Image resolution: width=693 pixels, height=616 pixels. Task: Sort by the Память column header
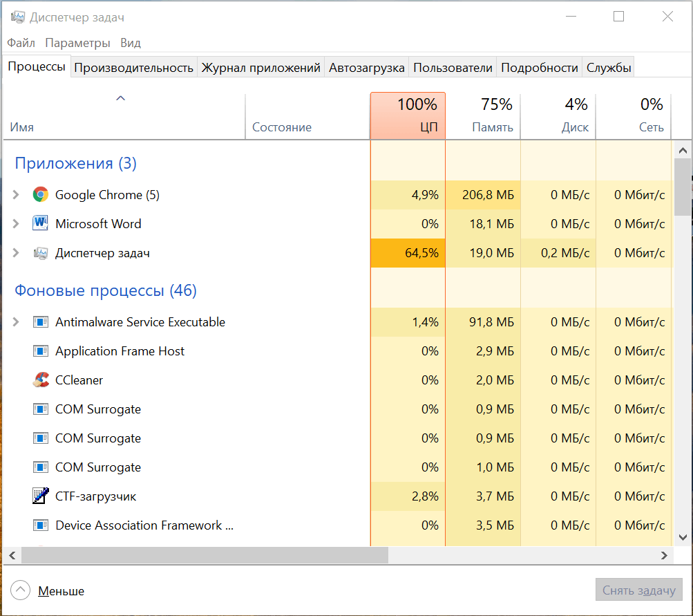(483, 116)
